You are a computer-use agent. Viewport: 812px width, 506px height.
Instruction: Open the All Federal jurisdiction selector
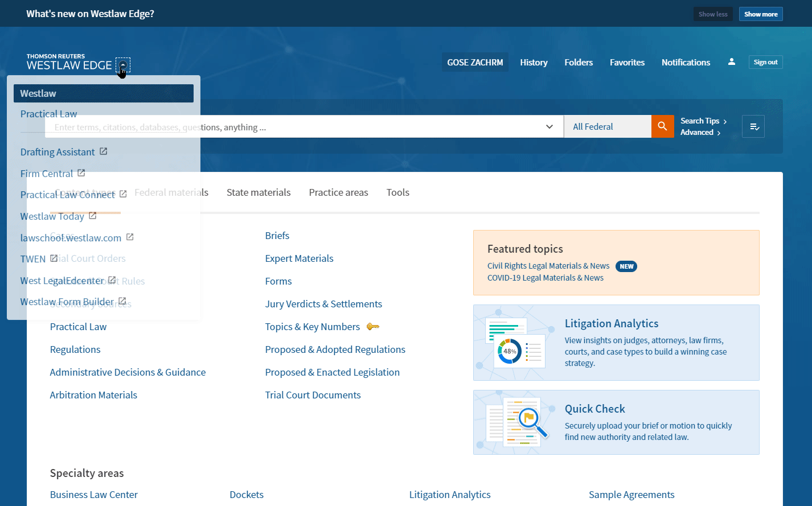click(x=607, y=126)
